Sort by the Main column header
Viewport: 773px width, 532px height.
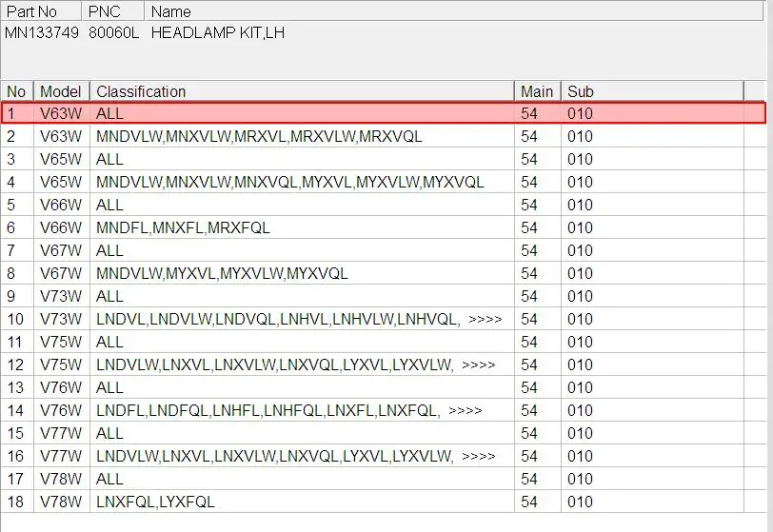537,91
